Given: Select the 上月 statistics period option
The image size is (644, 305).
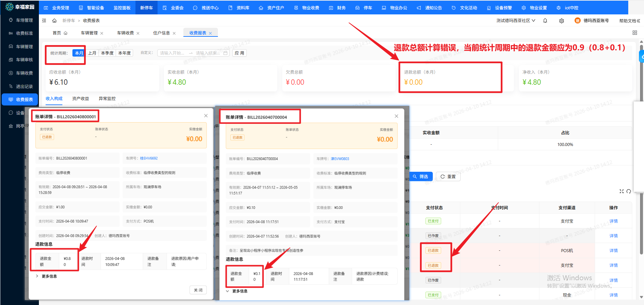Looking at the screenshot, I should (92, 53).
